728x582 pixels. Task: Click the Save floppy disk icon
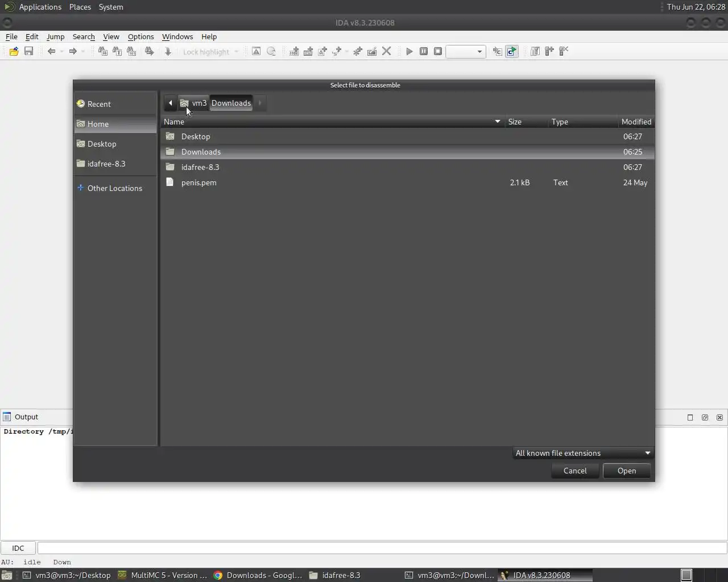(x=28, y=51)
